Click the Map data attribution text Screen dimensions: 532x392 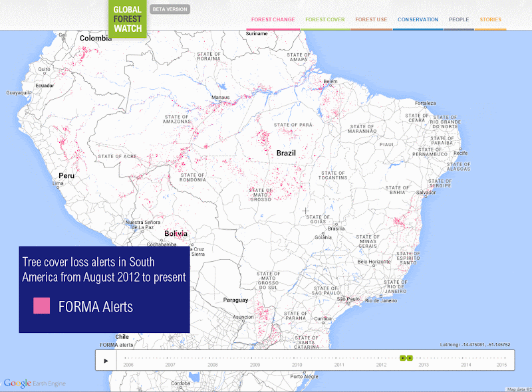pyautogui.click(x=517, y=388)
